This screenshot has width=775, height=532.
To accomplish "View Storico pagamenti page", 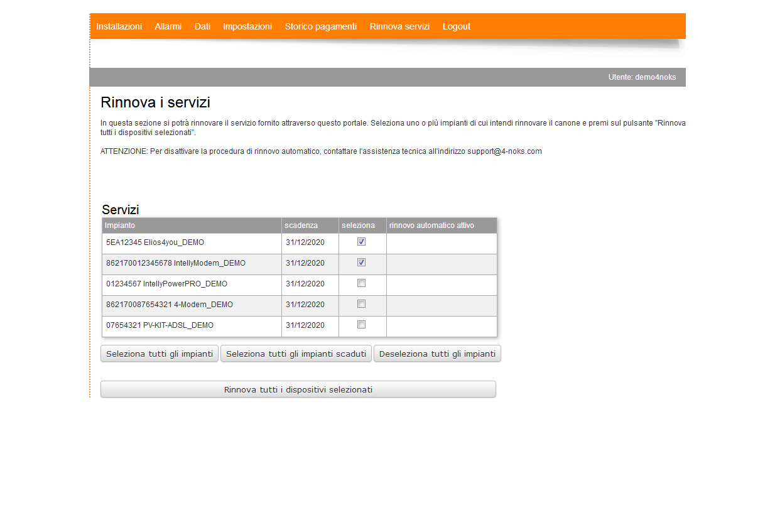I will 320,26.
